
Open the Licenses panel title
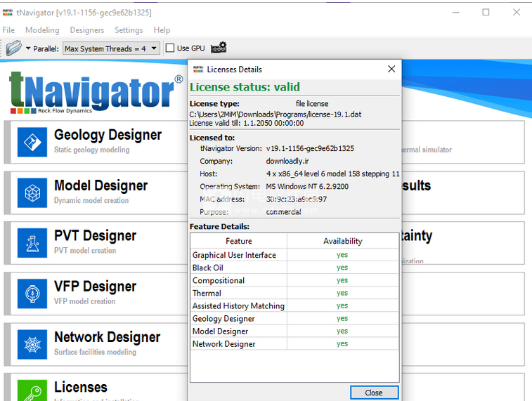[x=81, y=387]
